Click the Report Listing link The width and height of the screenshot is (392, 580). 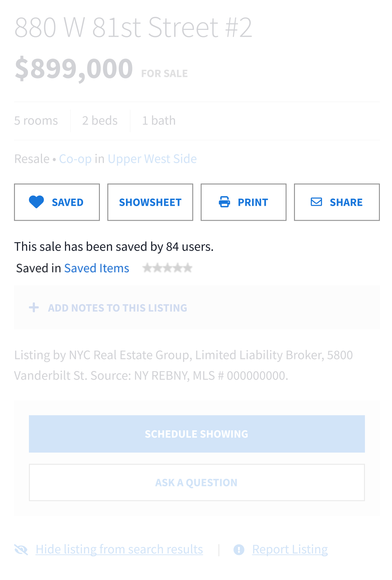290,549
